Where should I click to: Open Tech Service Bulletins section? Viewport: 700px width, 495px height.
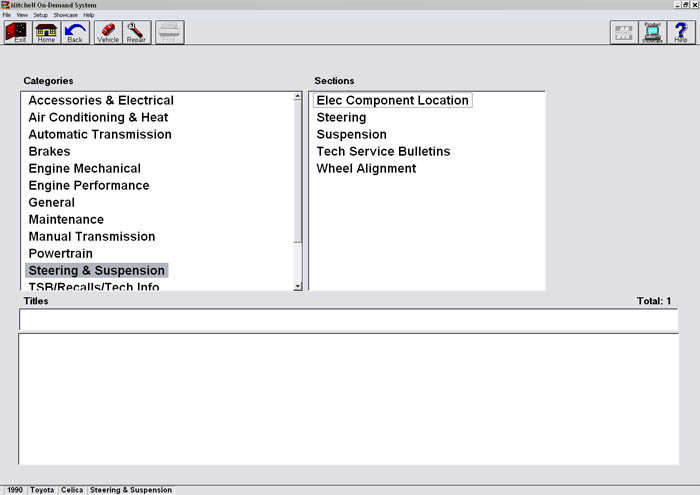click(383, 151)
